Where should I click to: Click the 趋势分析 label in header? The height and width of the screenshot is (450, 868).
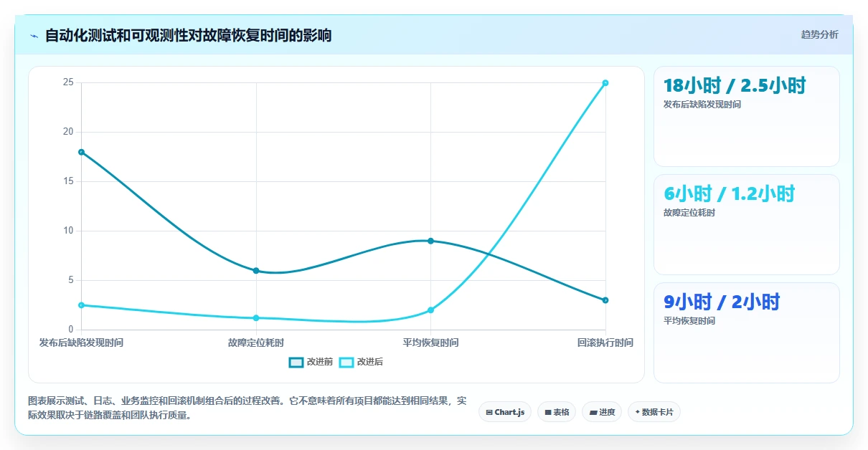[819, 34]
